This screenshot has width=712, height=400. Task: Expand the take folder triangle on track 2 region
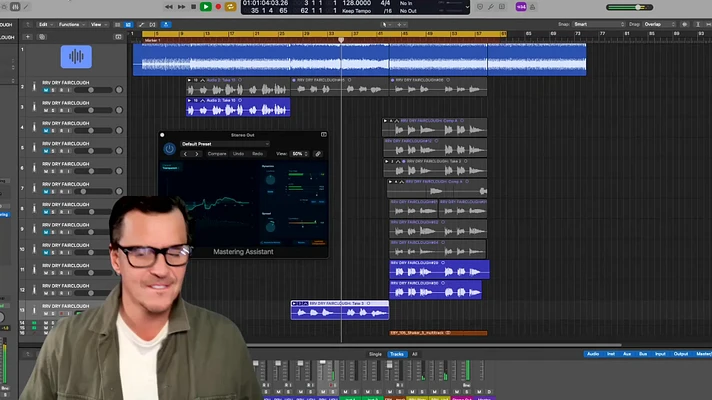[x=189, y=80]
